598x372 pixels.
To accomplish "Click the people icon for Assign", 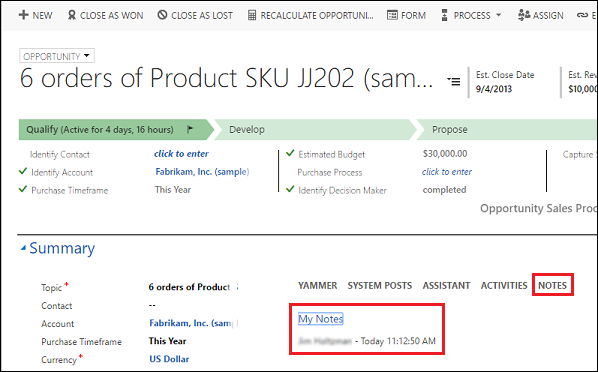I will (x=524, y=15).
